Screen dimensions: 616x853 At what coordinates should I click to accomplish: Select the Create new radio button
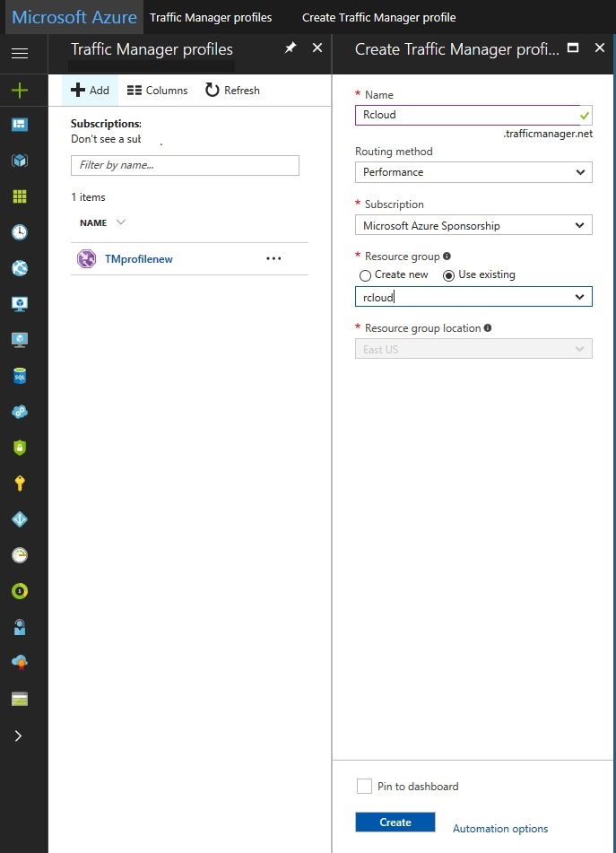point(366,275)
